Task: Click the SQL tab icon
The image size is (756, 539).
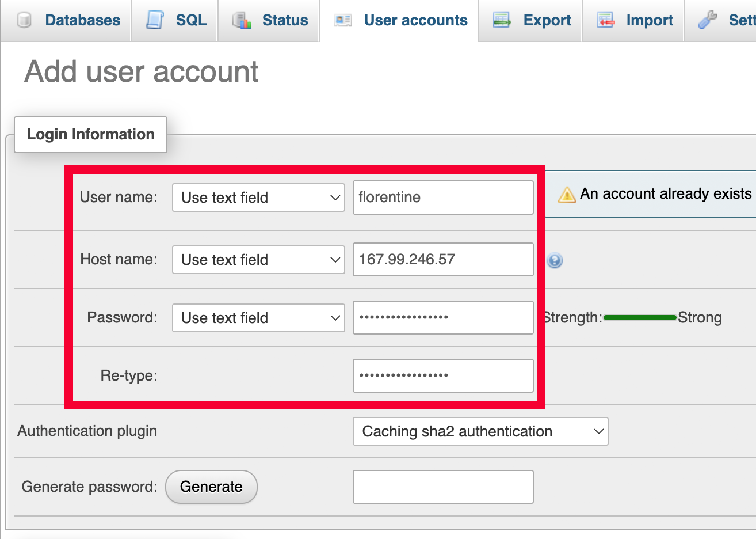Action: (154, 20)
